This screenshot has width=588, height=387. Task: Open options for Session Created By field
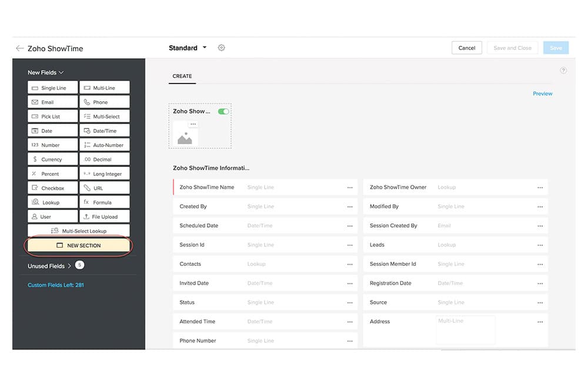[x=540, y=226]
